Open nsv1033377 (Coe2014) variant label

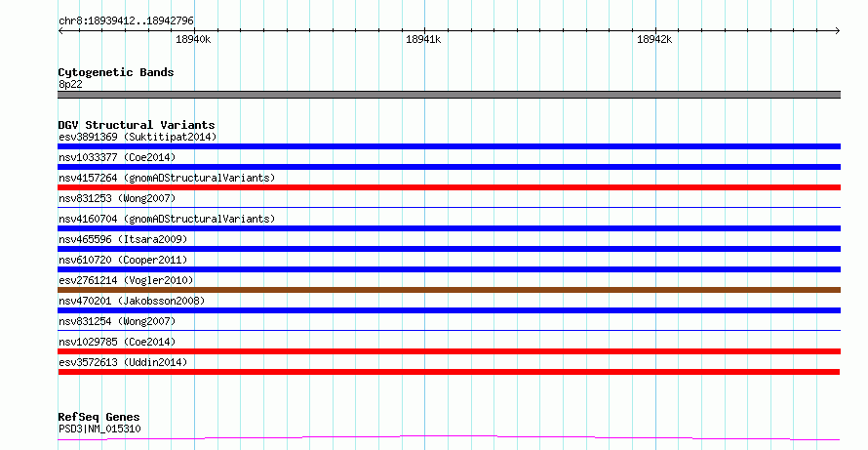(117, 157)
